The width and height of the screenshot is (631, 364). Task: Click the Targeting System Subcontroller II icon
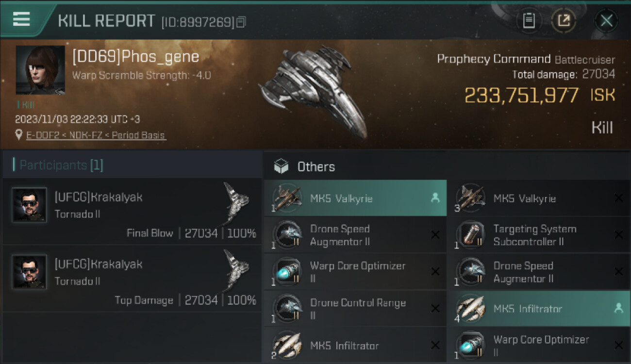tap(470, 235)
